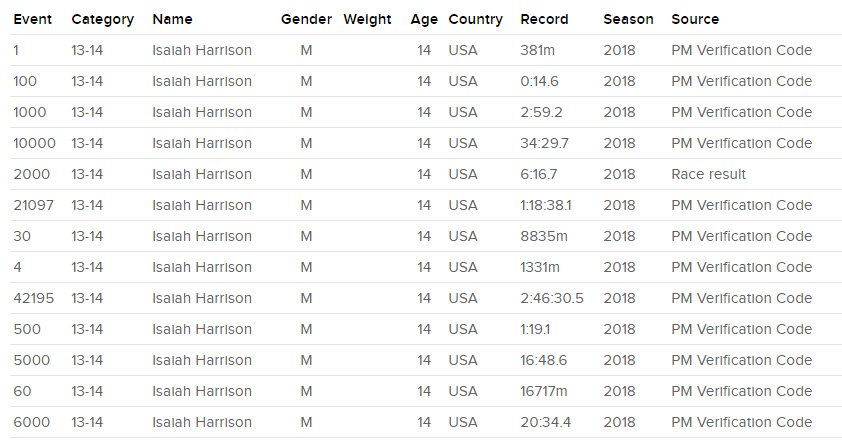Click the Gender column header
842x447 pixels.
[306, 19]
